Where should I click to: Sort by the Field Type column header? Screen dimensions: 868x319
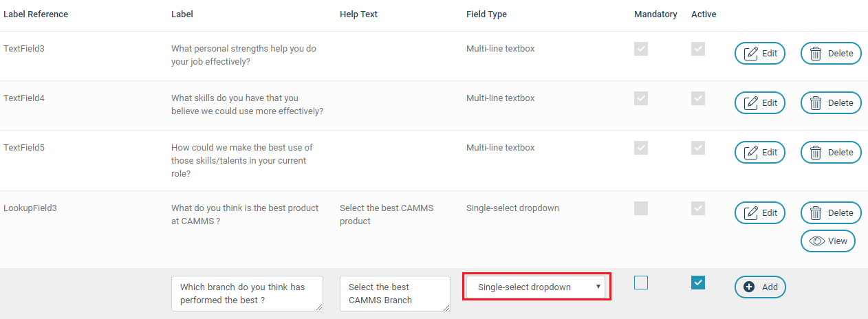486,14
